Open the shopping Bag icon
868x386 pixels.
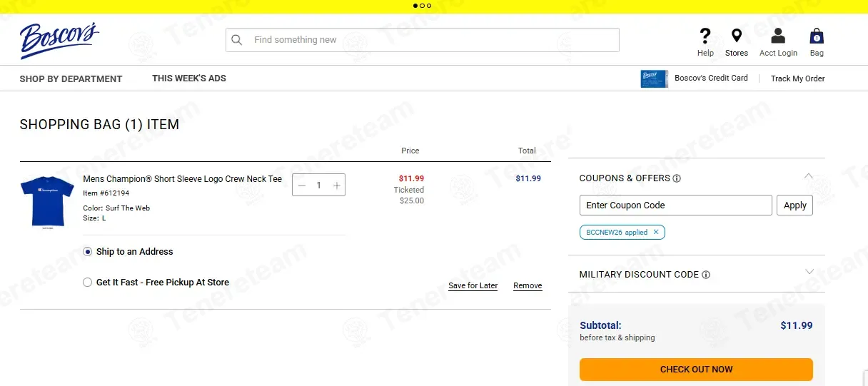[817, 36]
